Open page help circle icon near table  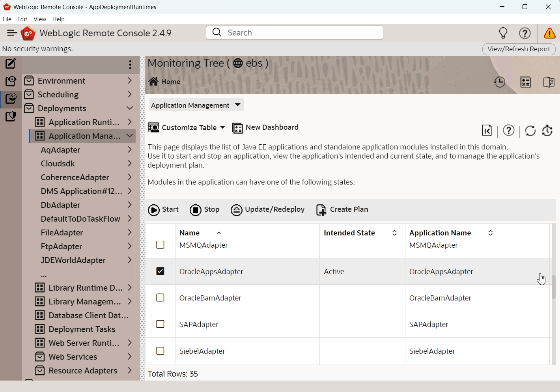[x=509, y=130]
